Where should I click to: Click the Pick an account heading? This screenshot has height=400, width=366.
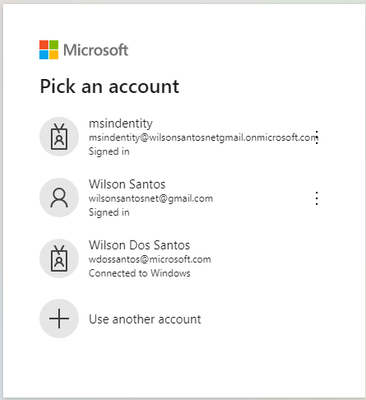coord(110,86)
